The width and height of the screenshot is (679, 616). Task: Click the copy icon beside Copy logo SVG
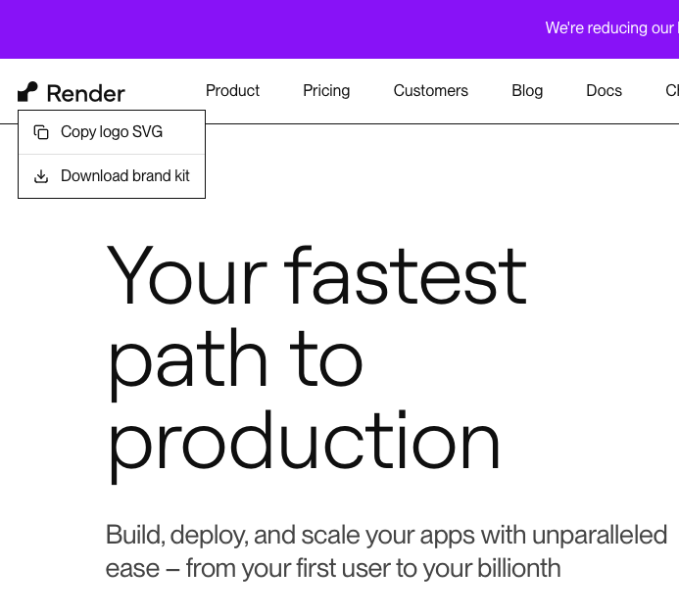pos(41,132)
